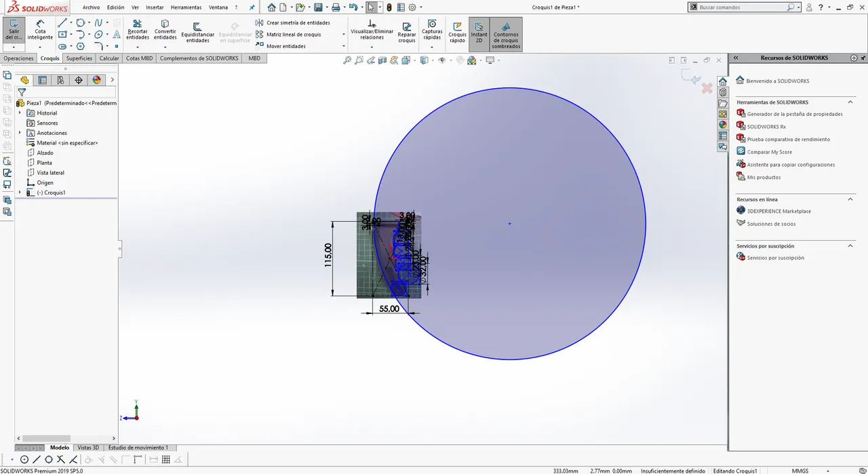Open the Options gear icon
This screenshot has width=868, height=474.
(412, 7)
